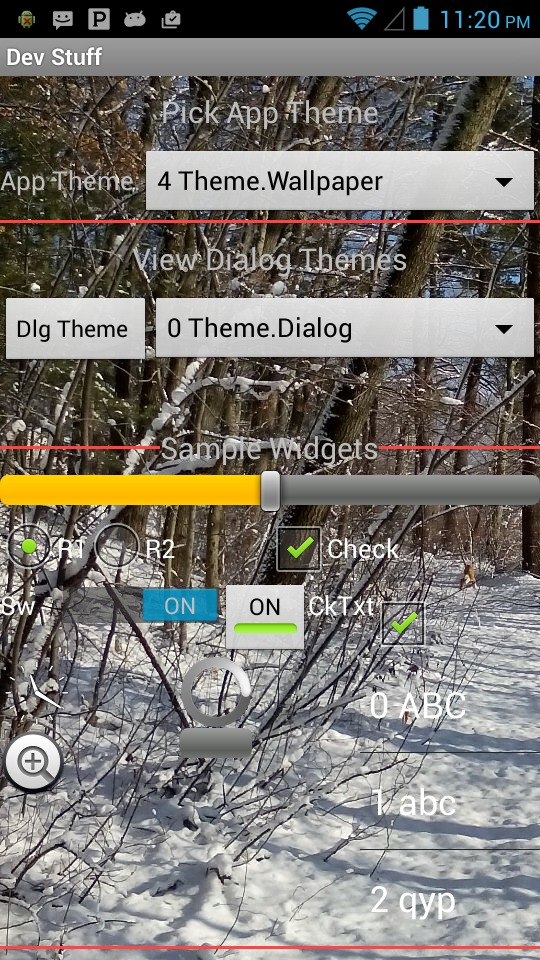Open the Android debug bug notification icon
540x960 pixels.
pos(26,20)
